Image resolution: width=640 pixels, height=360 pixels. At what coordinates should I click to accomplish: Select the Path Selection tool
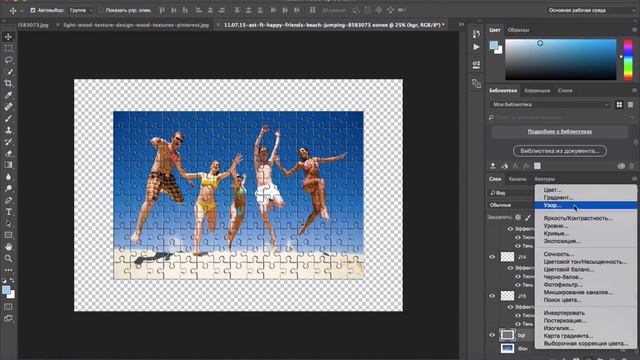pyautogui.click(x=8, y=224)
